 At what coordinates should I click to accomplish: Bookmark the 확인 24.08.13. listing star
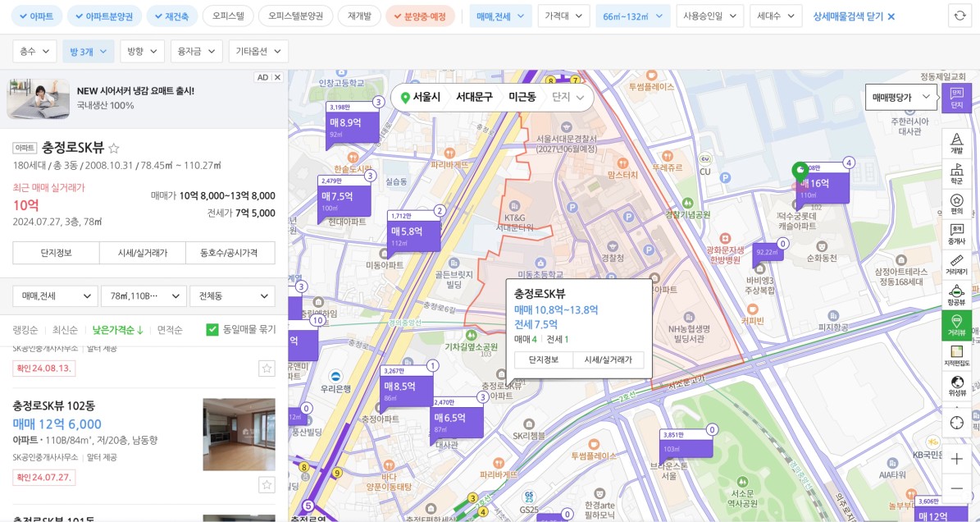coord(267,369)
